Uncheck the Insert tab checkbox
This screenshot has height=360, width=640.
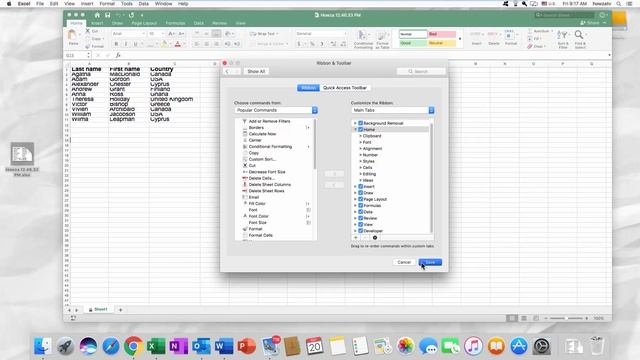pyautogui.click(x=360, y=187)
